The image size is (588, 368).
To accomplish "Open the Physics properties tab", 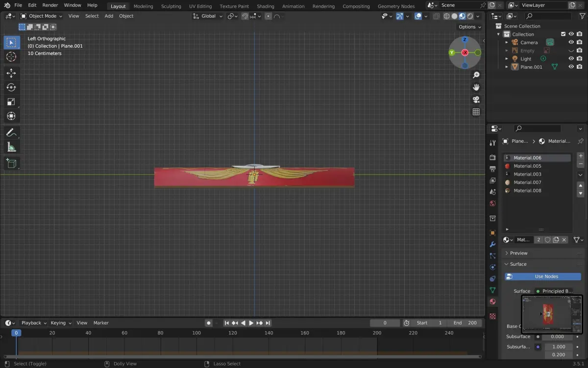I will 493,267.
